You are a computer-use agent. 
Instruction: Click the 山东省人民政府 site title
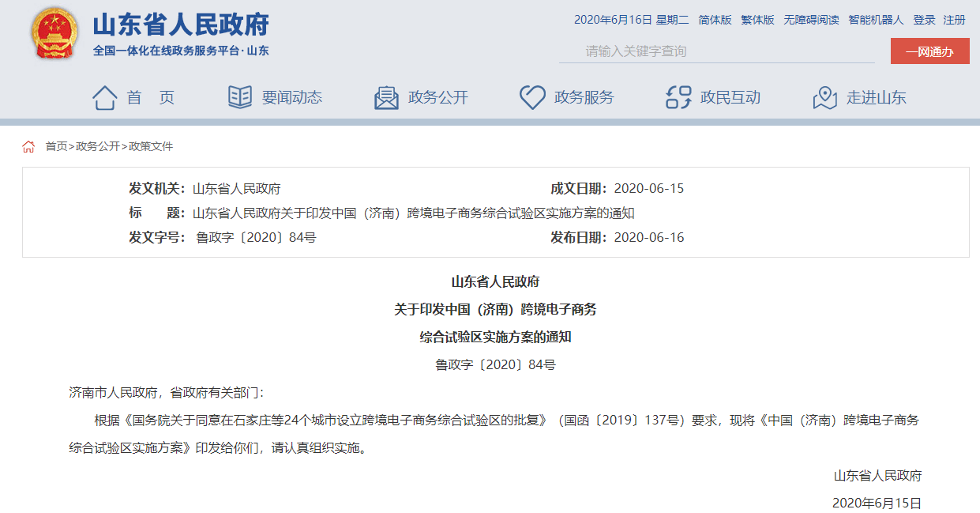(x=178, y=25)
